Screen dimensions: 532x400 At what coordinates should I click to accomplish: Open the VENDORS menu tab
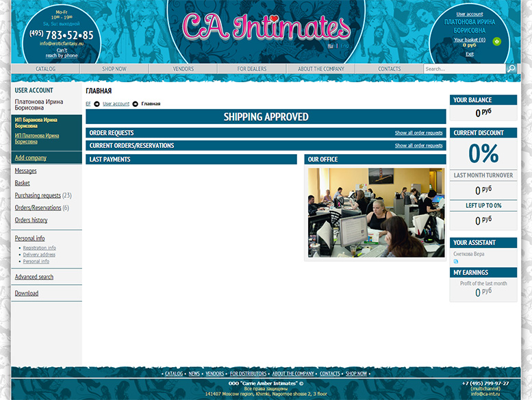coord(183,69)
